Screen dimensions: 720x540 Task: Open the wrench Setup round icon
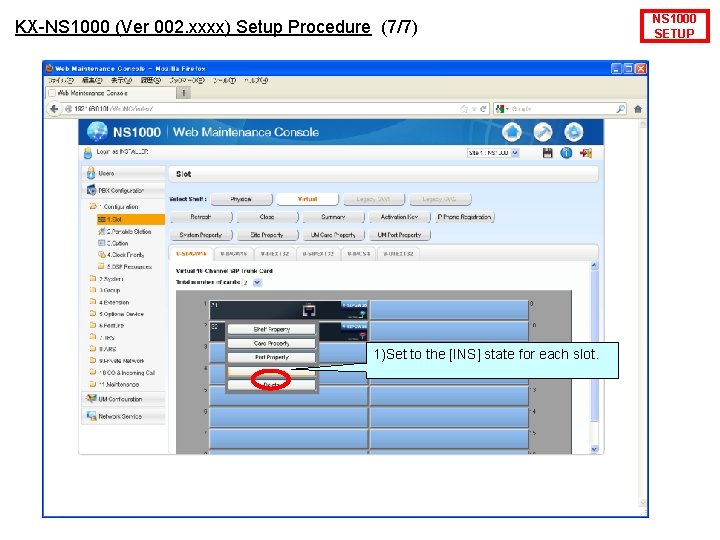point(542,132)
